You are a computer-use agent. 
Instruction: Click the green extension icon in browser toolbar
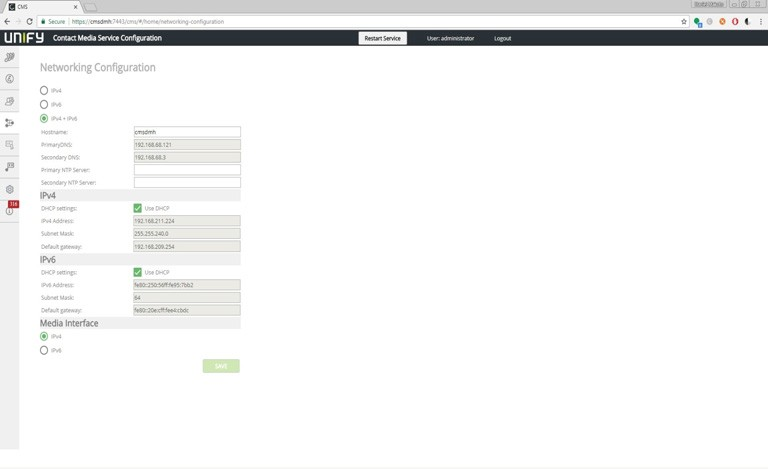(x=697, y=22)
